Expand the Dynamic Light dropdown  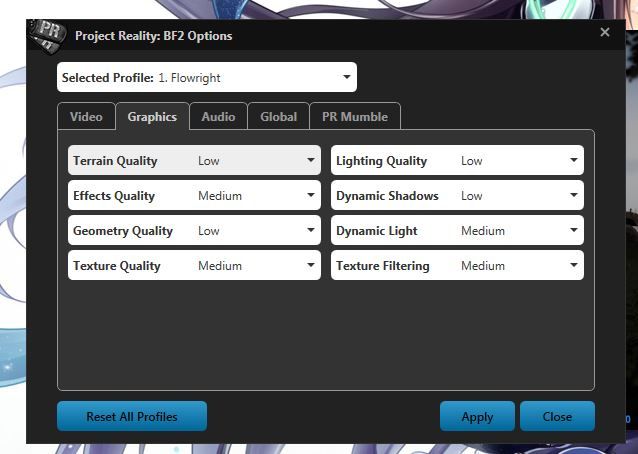click(457, 231)
